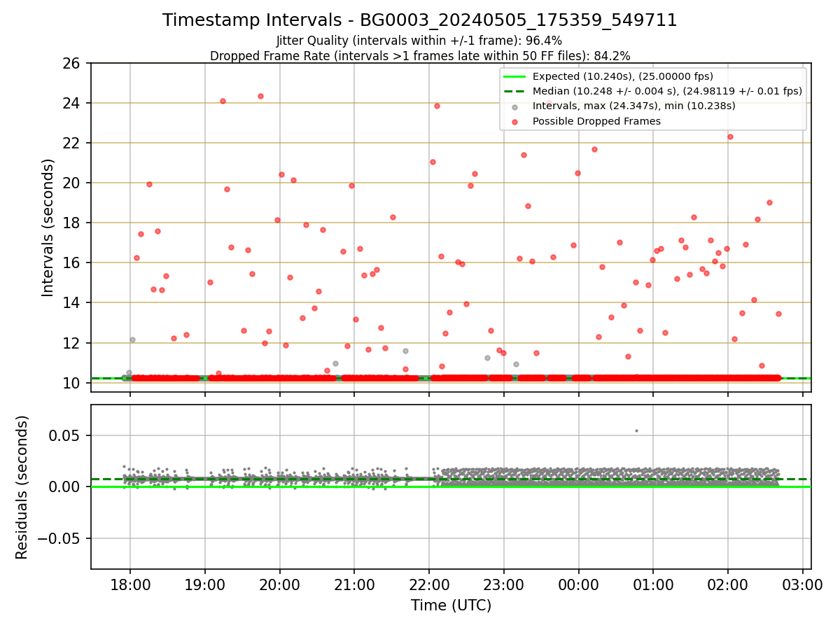Select the 'Dropped Frame Rate' 84.2% subtitle line
The height and width of the screenshot is (630, 840).
tap(420, 56)
